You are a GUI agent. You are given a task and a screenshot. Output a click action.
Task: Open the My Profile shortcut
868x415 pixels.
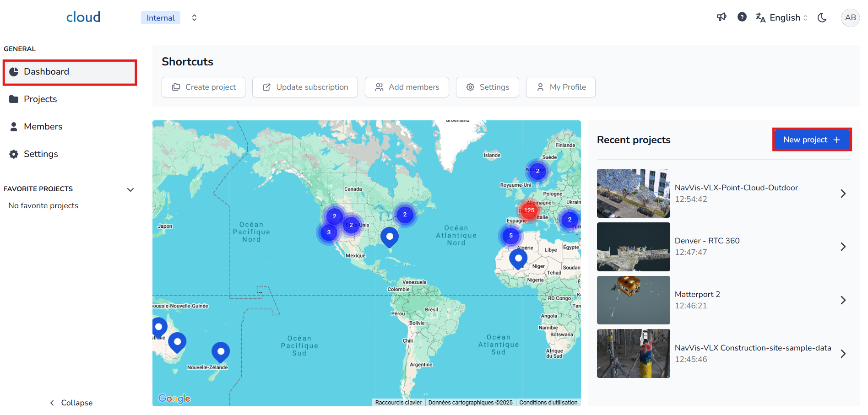[560, 87]
